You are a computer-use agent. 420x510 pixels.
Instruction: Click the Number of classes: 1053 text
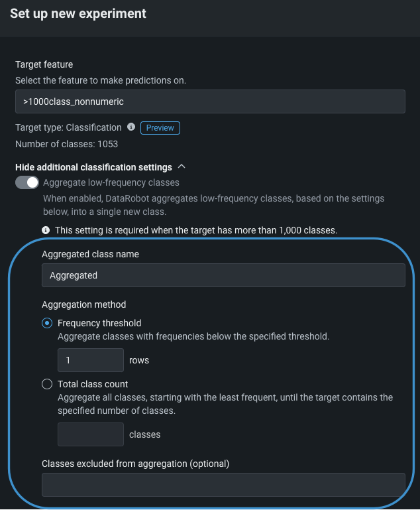point(66,143)
